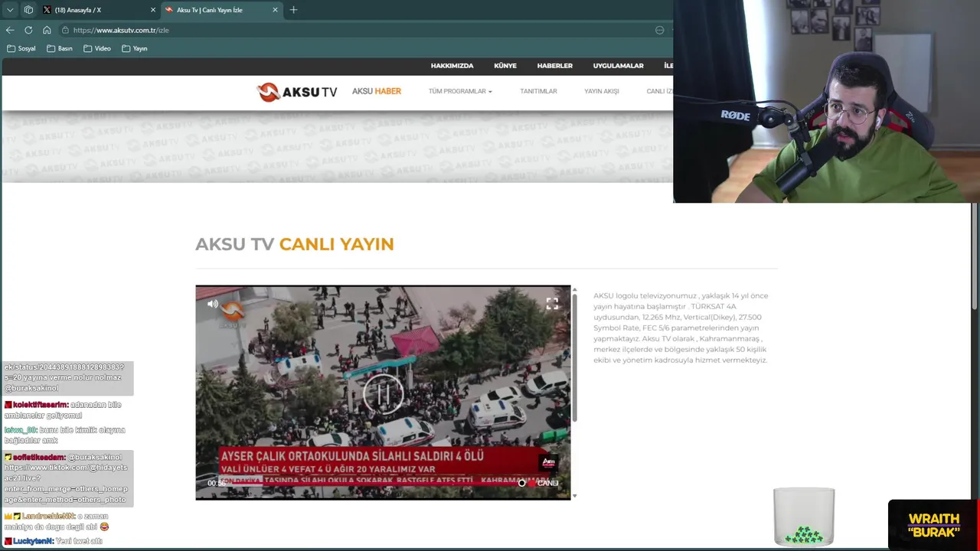Close the Aksu Tv tab

point(275,10)
